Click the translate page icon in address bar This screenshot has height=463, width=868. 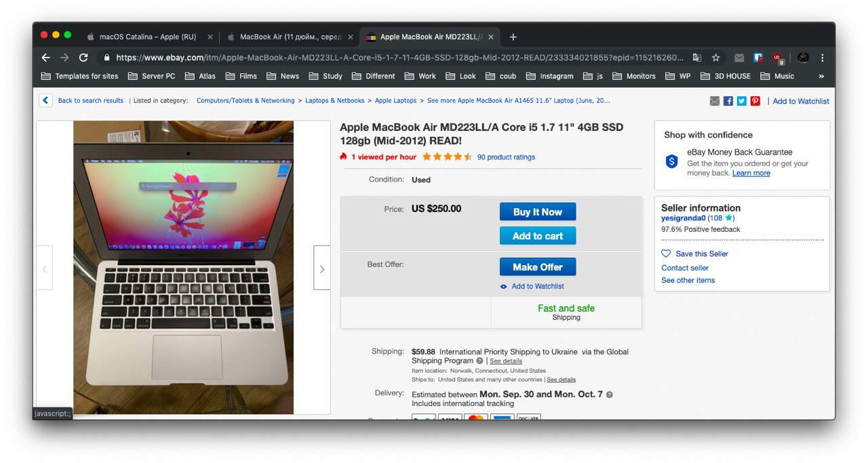696,58
